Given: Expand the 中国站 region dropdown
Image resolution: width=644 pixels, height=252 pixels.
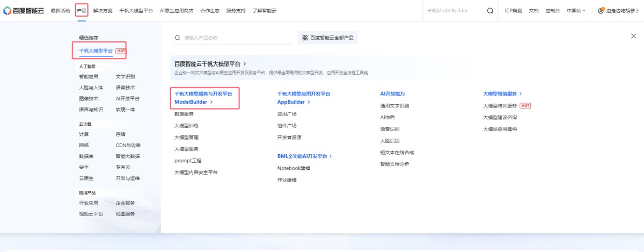Looking at the screenshot, I should pyautogui.click(x=576, y=10).
